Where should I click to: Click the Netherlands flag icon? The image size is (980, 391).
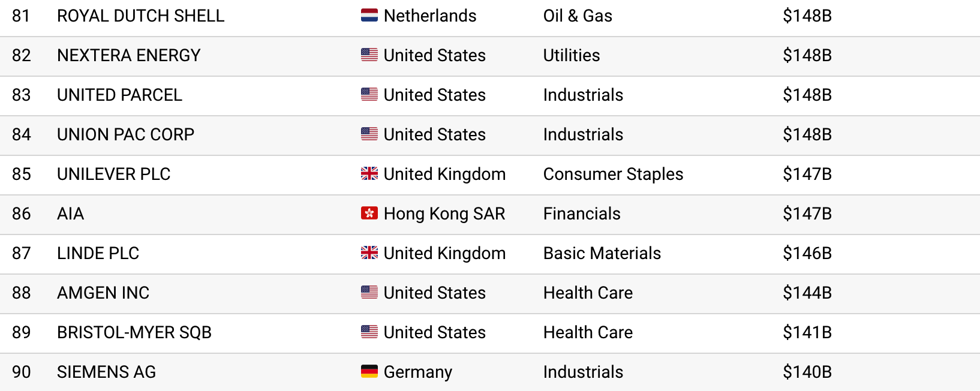[369, 16]
